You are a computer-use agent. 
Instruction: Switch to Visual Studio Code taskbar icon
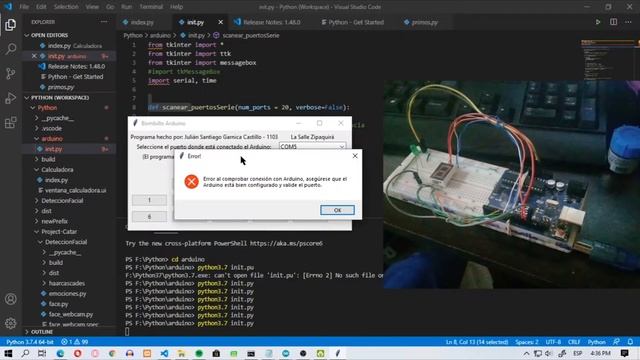pos(164,353)
